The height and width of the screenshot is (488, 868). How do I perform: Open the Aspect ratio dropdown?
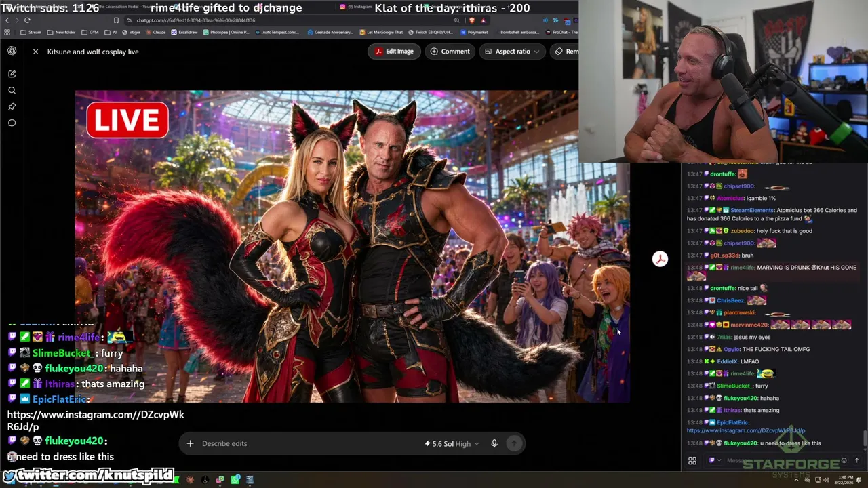click(513, 52)
